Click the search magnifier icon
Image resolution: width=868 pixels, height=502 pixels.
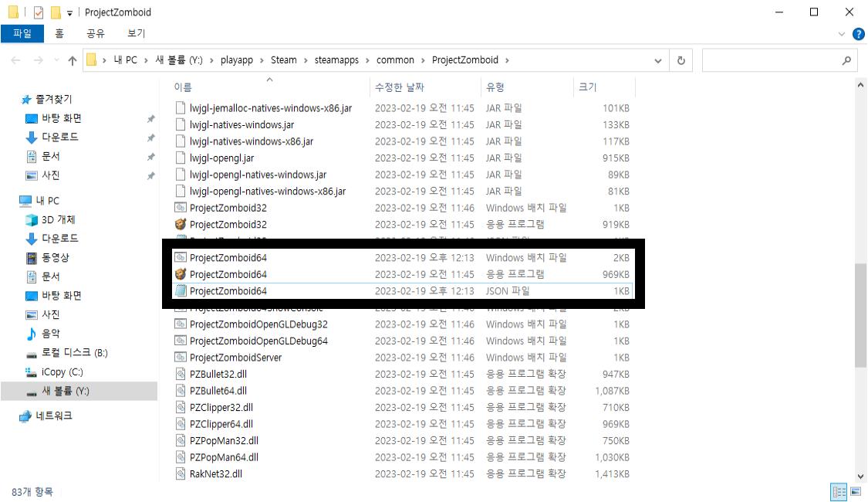point(846,60)
